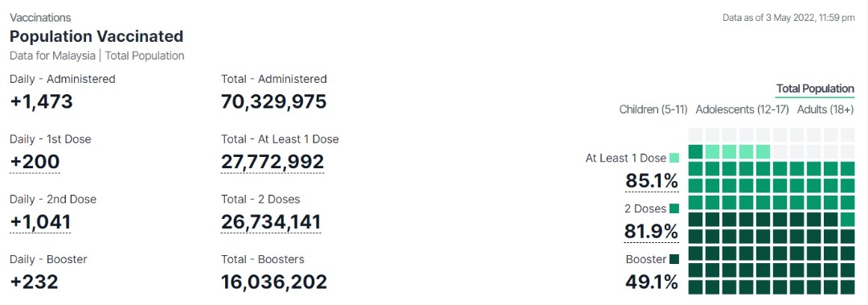Select the Adolescents (12-17) tab
The height and width of the screenshot is (305, 868).
pos(742,109)
